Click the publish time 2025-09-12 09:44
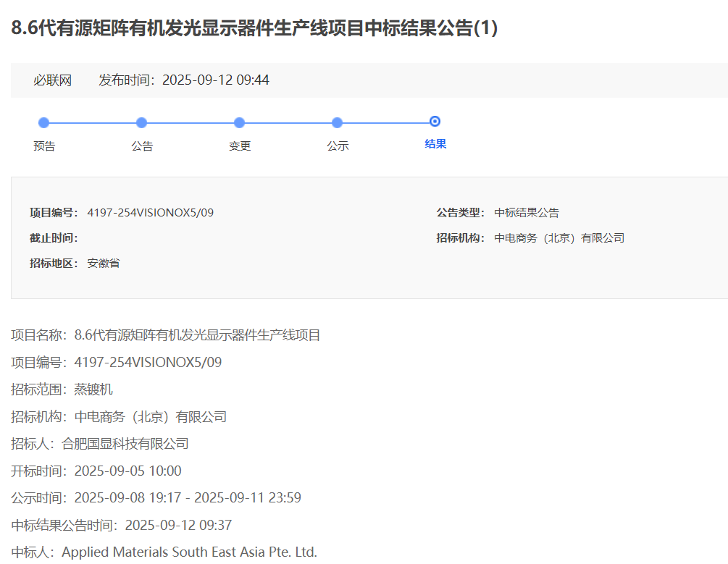This screenshot has height=564, width=728. click(215, 80)
